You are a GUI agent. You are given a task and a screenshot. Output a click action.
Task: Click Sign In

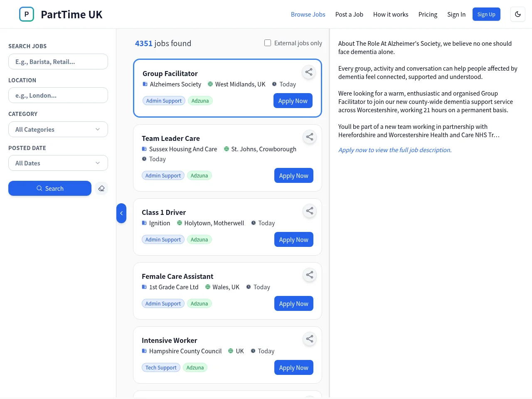[456, 14]
